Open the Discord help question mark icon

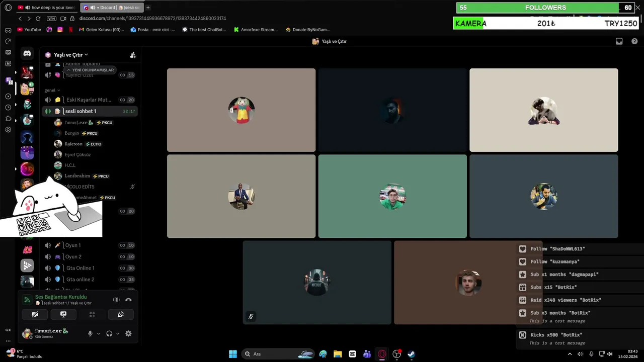coord(634,41)
